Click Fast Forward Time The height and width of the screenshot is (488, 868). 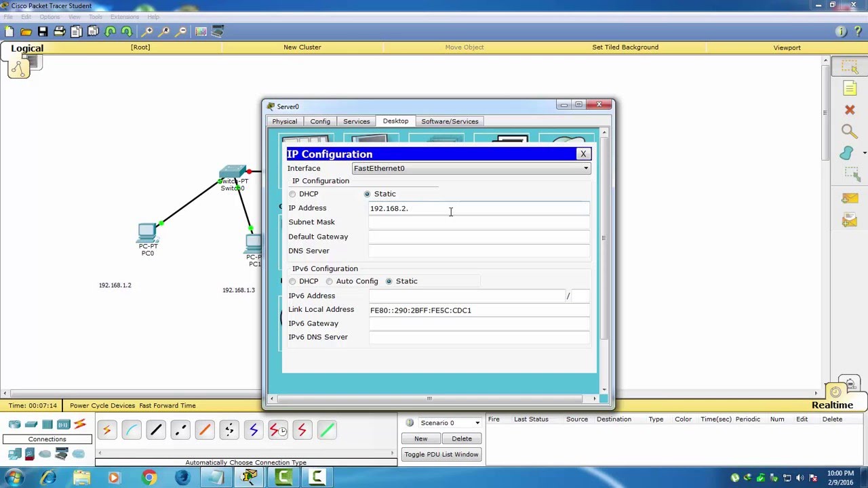click(x=167, y=405)
